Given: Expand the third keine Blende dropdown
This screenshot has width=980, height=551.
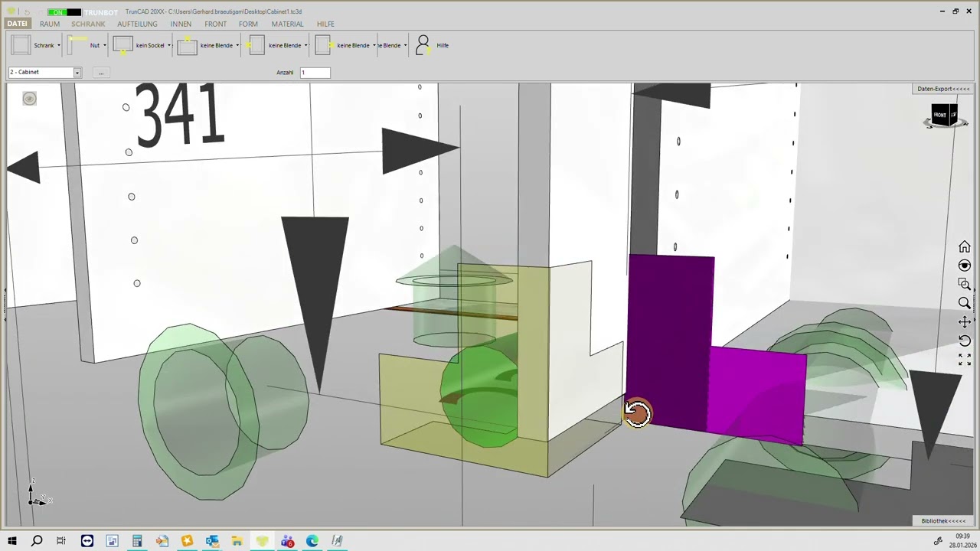Looking at the screenshot, I should (x=374, y=45).
